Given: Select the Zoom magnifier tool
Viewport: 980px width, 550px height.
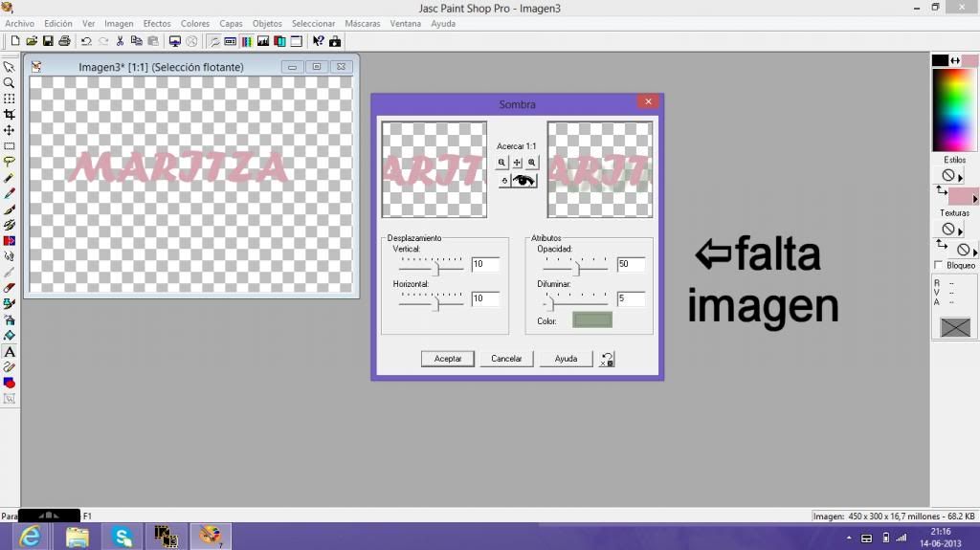Looking at the screenshot, I should click(9, 83).
